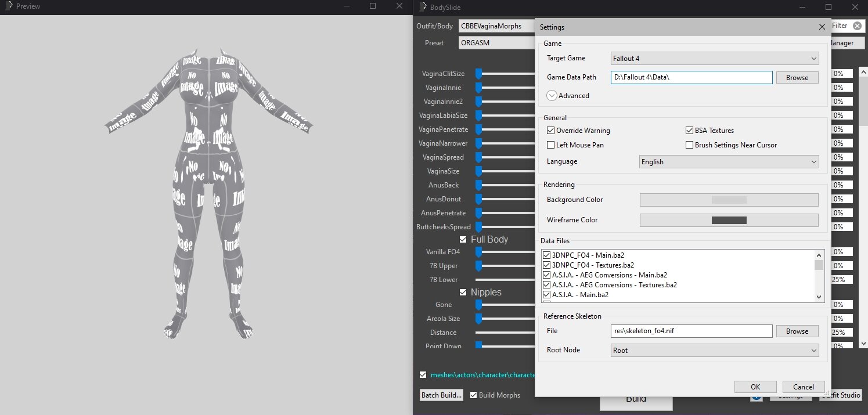Open the Root Node dropdown
Image resolution: width=868 pixels, height=415 pixels.
coord(715,351)
